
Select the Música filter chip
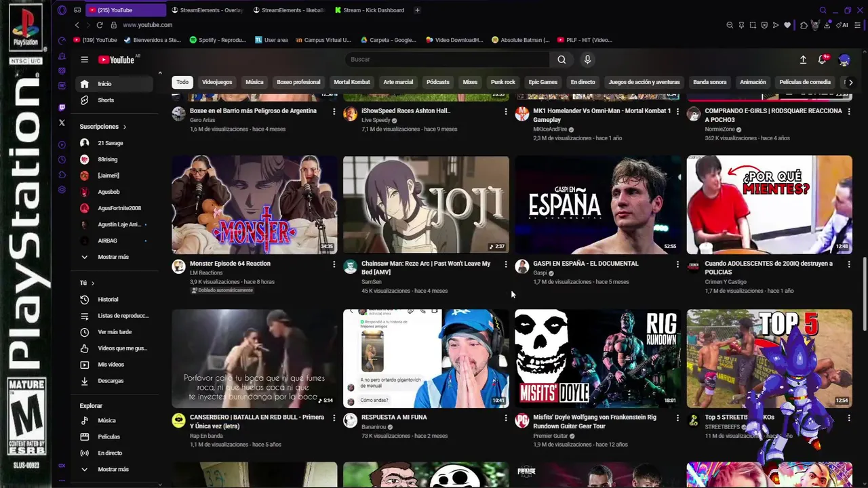pyautogui.click(x=254, y=82)
